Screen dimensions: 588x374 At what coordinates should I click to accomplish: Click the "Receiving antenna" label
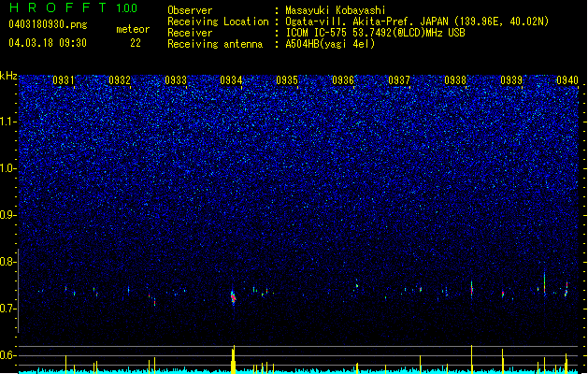tap(215, 44)
